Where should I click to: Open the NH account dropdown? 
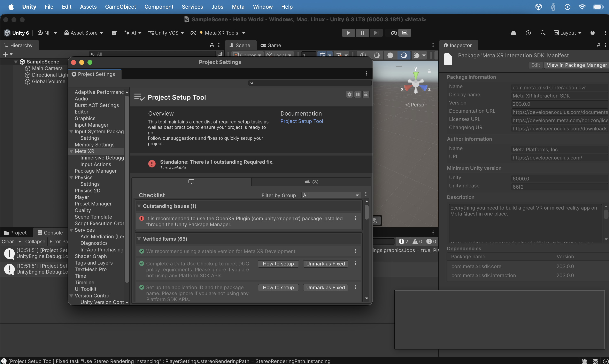point(47,33)
